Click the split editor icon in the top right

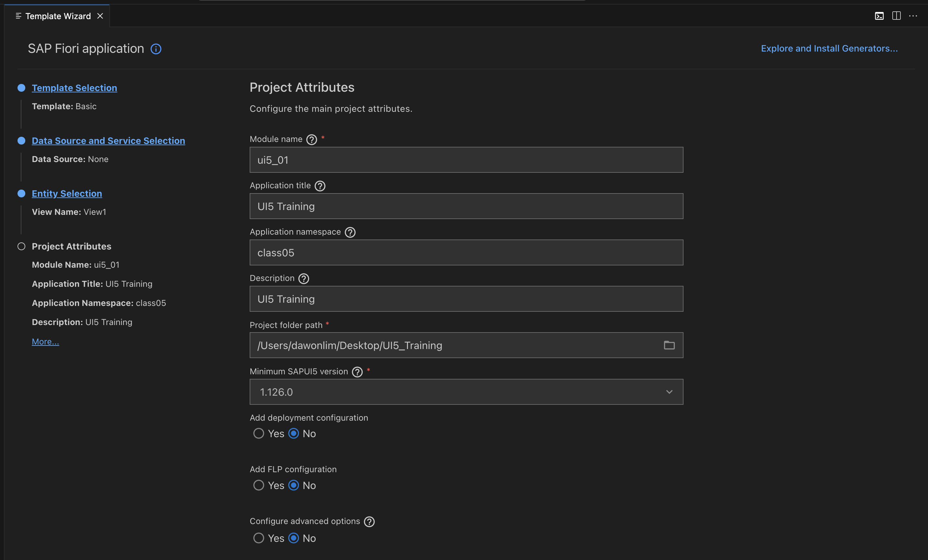[896, 16]
